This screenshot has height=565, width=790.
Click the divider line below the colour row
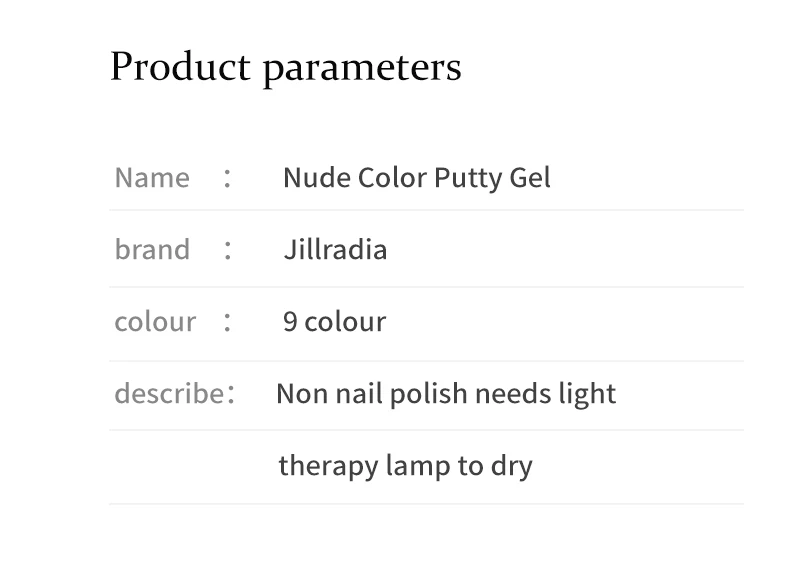click(426, 361)
